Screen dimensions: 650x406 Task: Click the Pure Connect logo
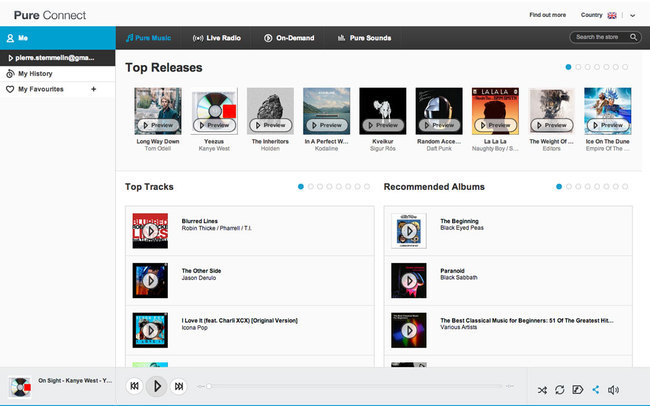click(x=50, y=15)
